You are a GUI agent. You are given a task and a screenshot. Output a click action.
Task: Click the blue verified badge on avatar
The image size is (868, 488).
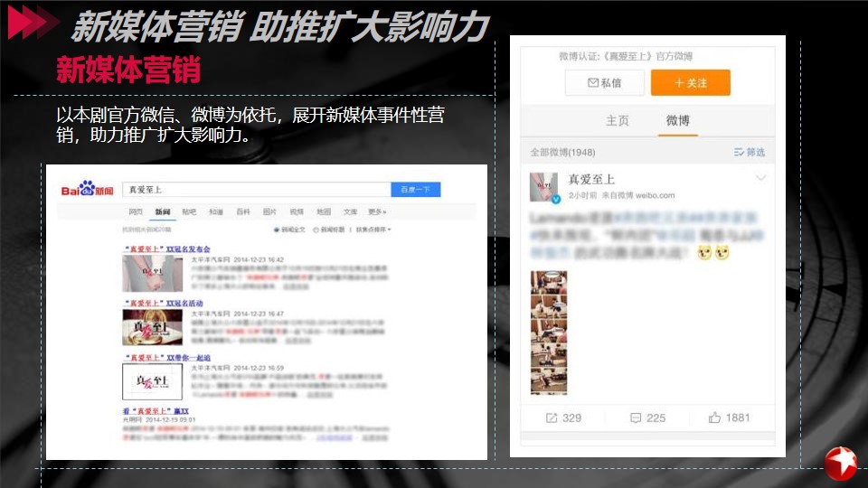coord(556,199)
